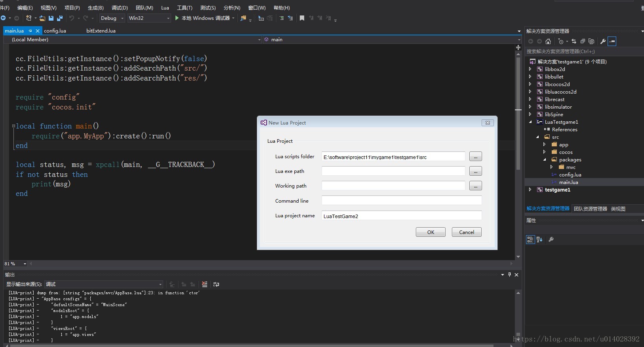Open the 81 % zoom level dropdown
Screen dimensions: 644x347
[x=25, y=264]
